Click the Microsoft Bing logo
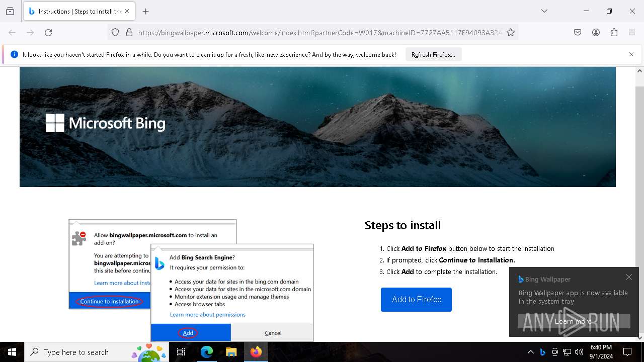Image resolution: width=644 pixels, height=362 pixels. [106, 123]
